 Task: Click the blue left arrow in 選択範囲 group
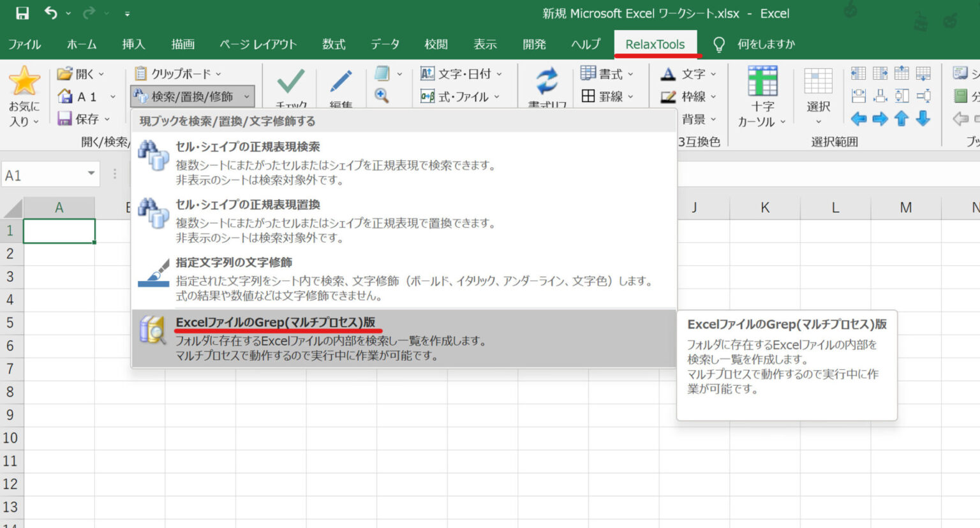[859, 119]
